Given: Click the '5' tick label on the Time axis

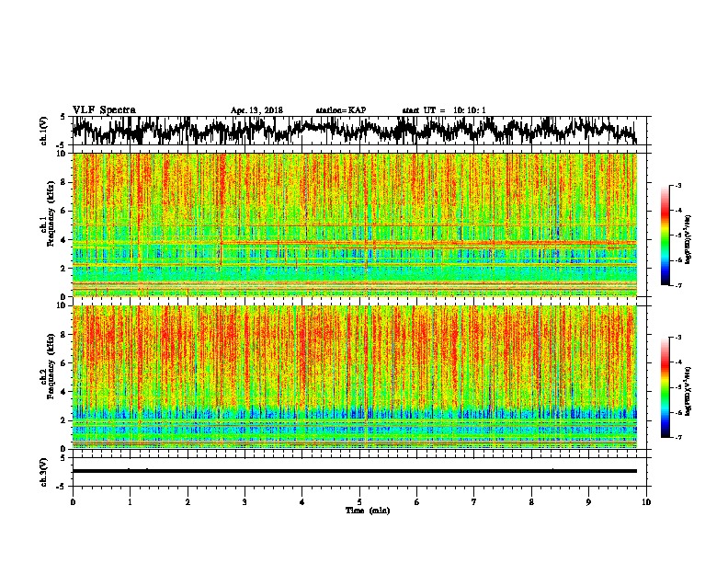Looking at the screenshot, I should [359, 502].
